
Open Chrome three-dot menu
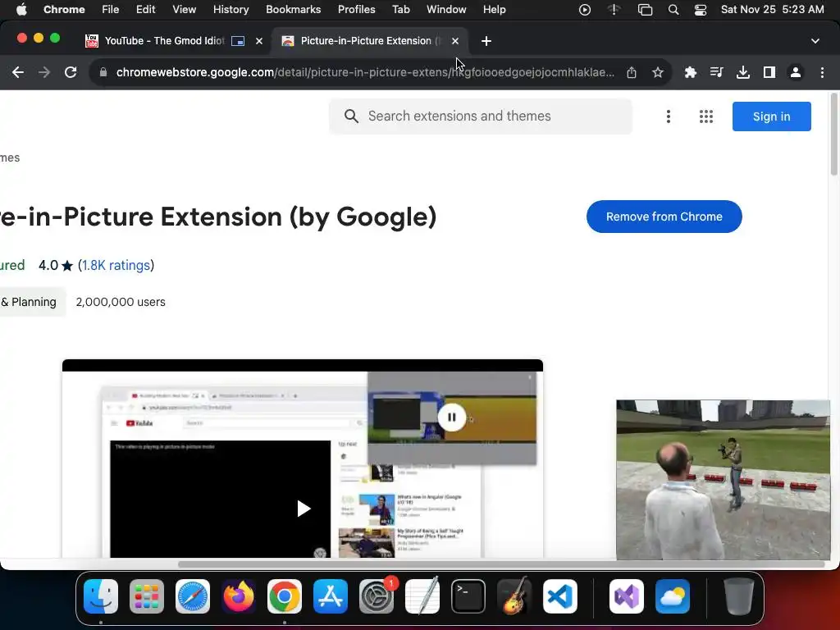pyautogui.click(x=822, y=72)
